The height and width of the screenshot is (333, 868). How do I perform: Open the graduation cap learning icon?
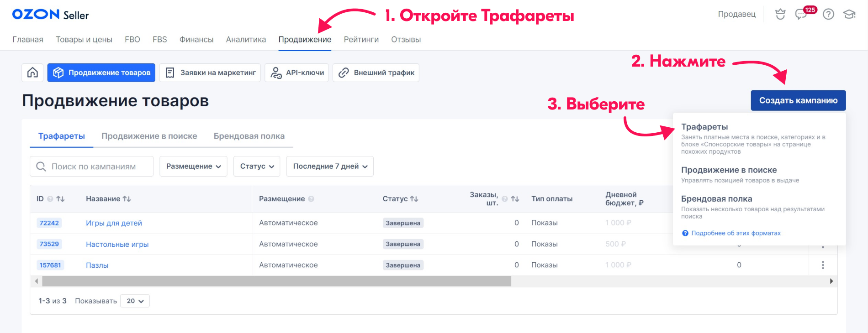click(x=849, y=15)
